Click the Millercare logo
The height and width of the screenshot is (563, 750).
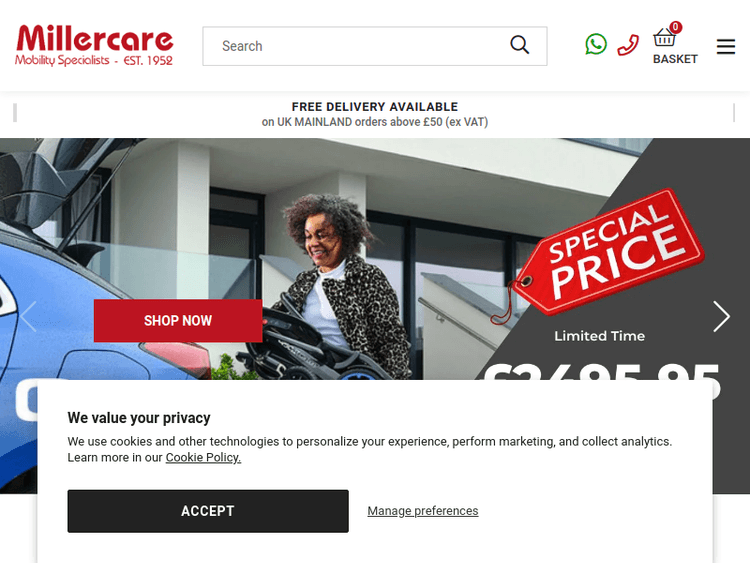pyautogui.click(x=94, y=45)
